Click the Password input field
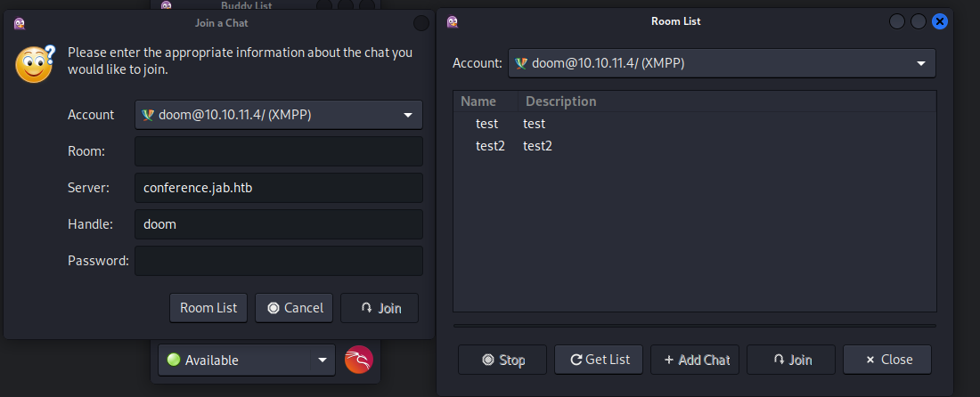This screenshot has height=397, width=980. pos(278,261)
